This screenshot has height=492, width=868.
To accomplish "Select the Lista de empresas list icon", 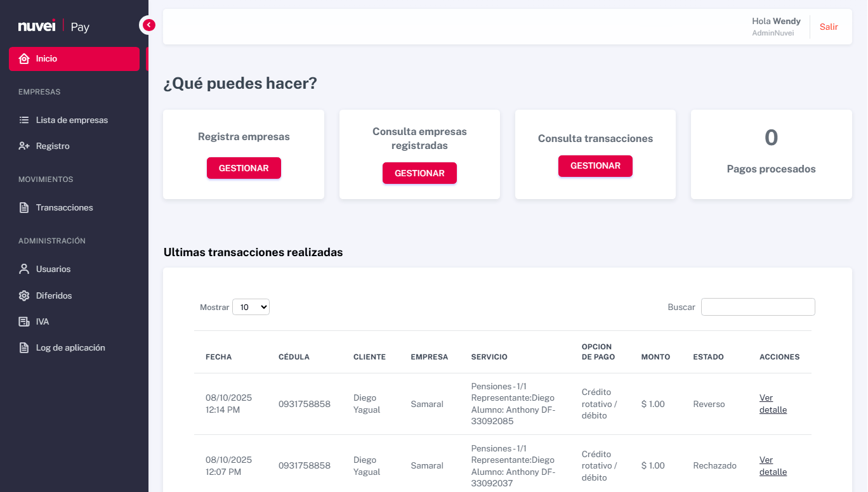I will [23, 119].
